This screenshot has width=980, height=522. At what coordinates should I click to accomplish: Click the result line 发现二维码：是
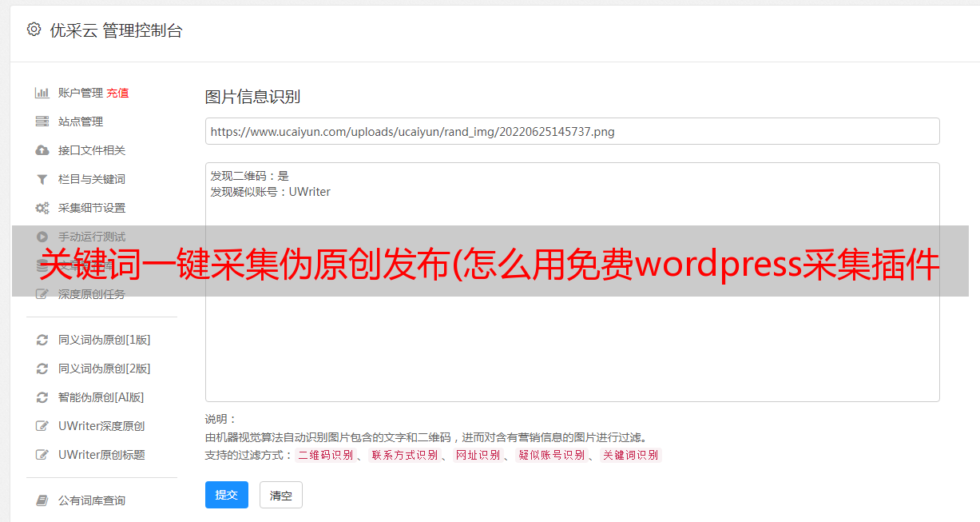coord(249,176)
